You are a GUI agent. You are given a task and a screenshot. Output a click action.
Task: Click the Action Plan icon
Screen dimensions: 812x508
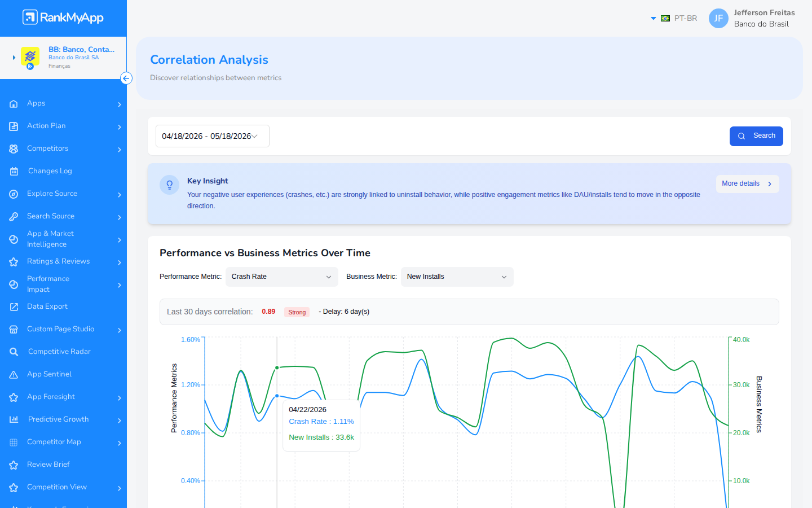[14, 126]
